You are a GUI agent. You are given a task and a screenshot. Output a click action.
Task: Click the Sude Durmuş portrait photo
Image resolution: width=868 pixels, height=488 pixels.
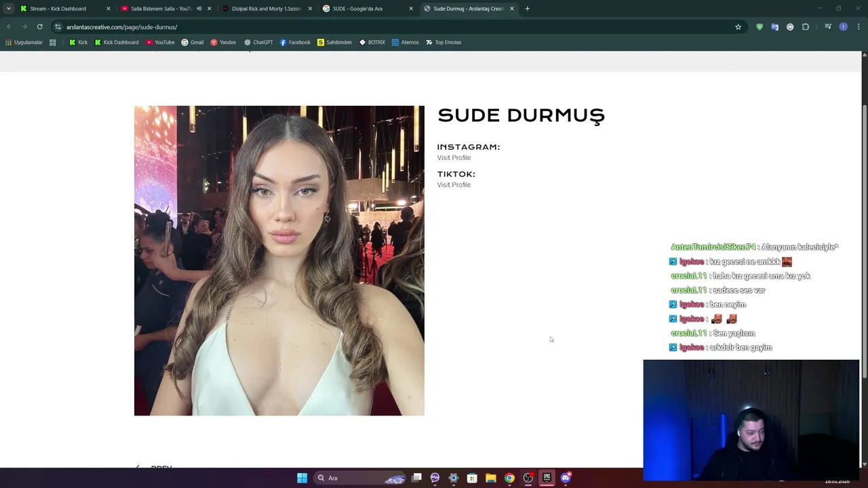(279, 260)
